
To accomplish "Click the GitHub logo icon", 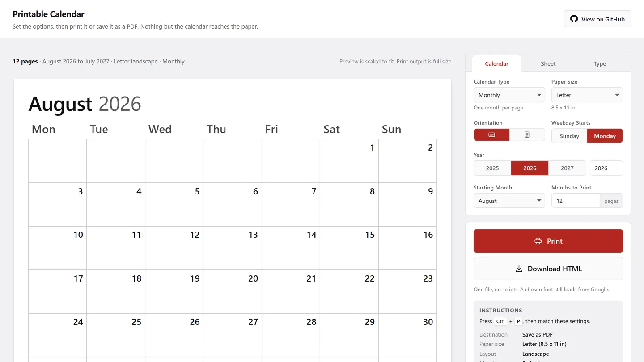I will 574,19.
